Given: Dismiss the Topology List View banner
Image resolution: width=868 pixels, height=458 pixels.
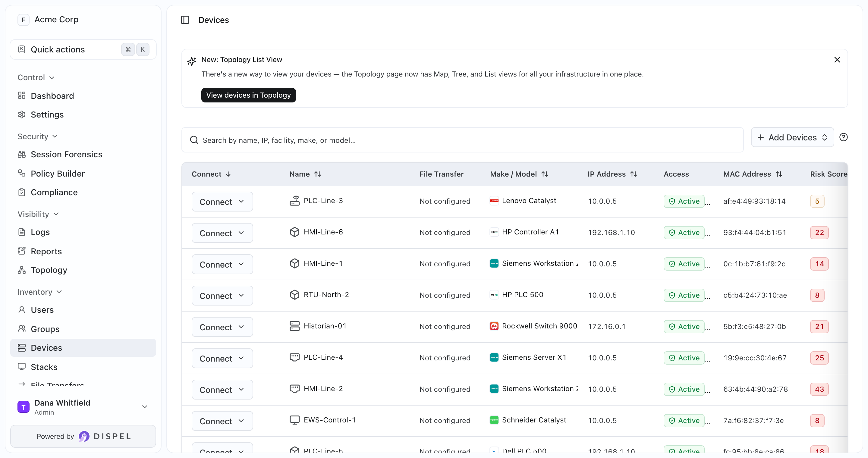Looking at the screenshot, I should (837, 60).
